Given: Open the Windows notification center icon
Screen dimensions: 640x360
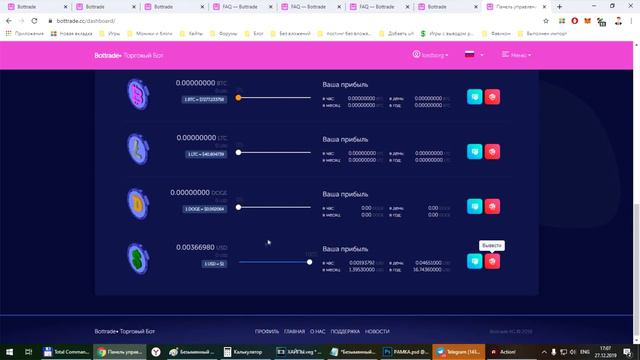Looking at the screenshot, I should click(627, 352).
